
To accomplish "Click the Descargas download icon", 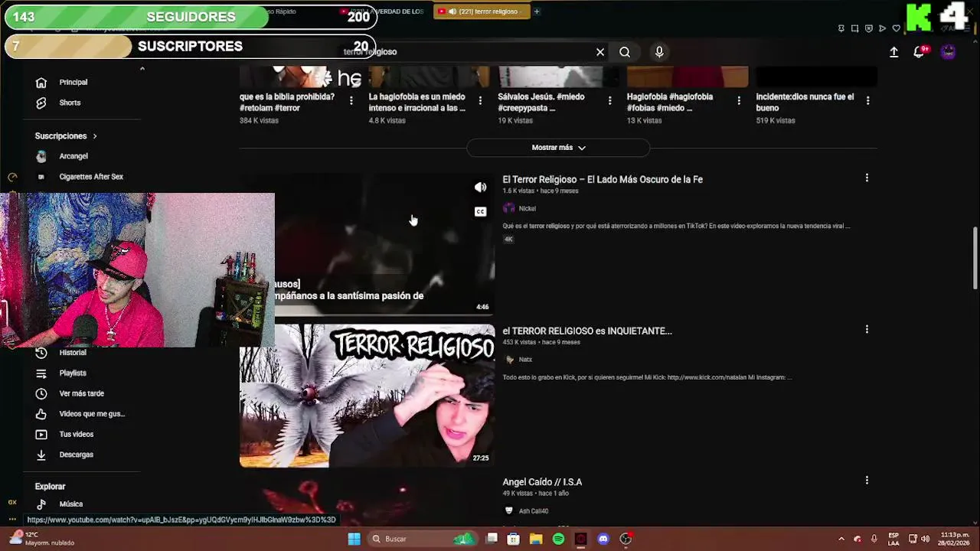I will point(41,455).
